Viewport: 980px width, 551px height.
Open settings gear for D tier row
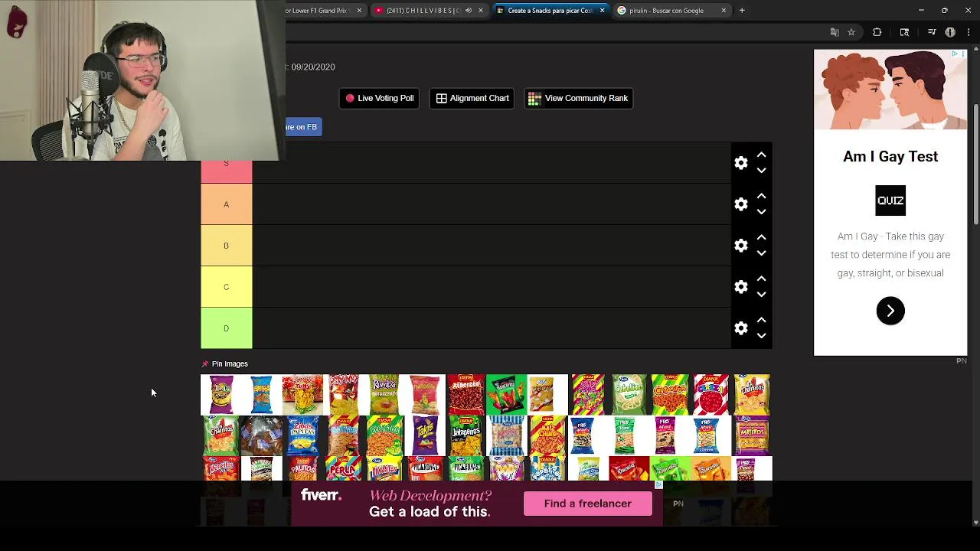point(740,328)
